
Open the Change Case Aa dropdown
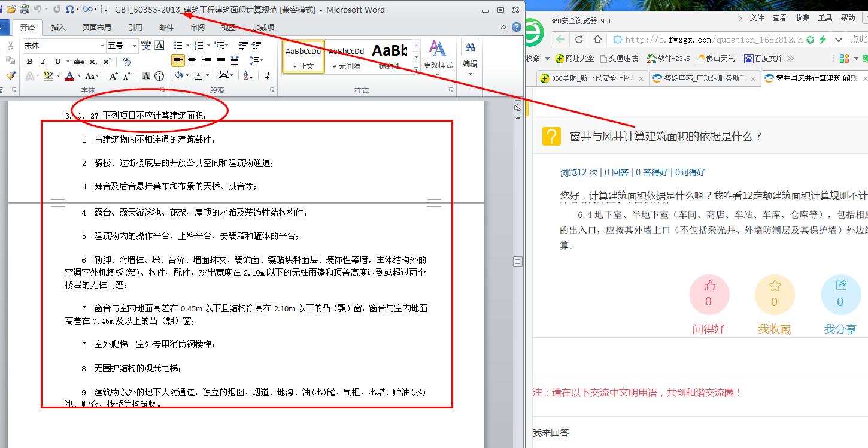coord(92,76)
